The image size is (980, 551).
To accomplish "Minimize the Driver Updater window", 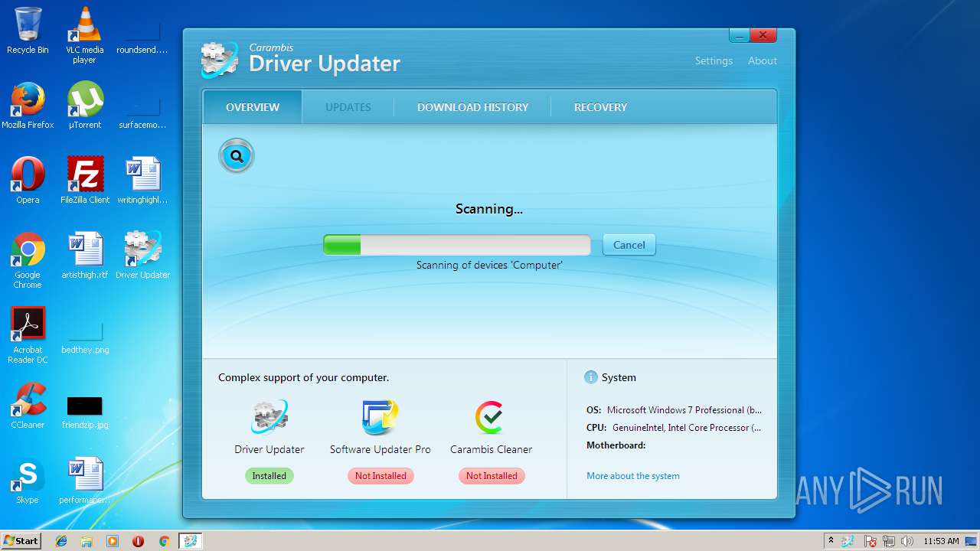I will tap(739, 35).
